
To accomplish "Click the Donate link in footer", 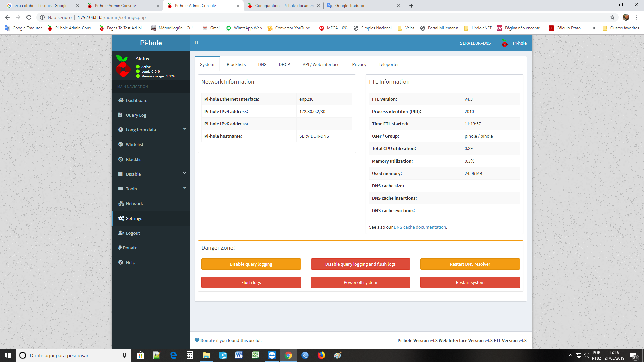I will pyautogui.click(x=208, y=340).
